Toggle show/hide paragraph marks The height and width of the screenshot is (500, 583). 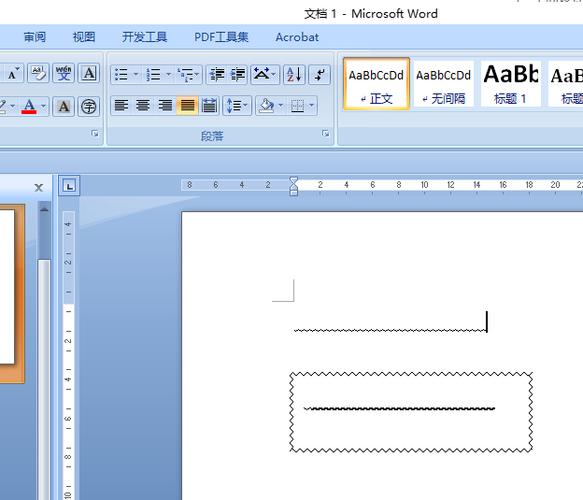click(319, 74)
